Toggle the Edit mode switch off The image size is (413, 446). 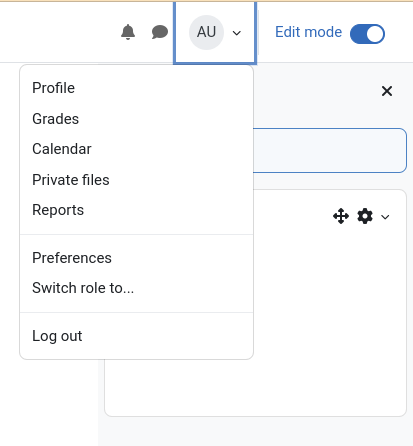(x=367, y=34)
